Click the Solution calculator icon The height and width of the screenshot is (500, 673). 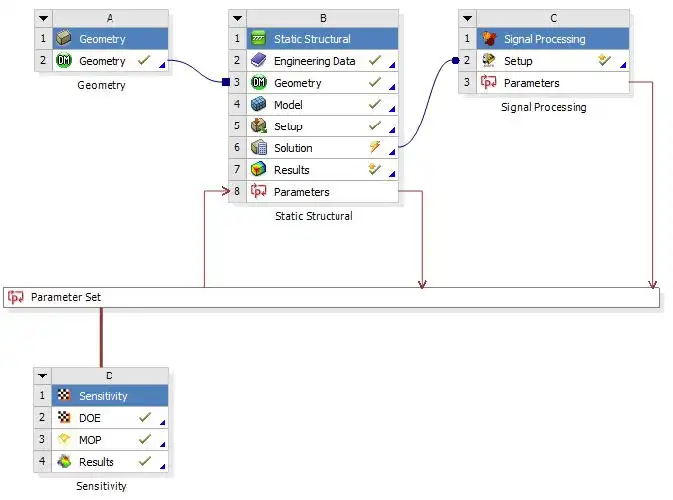[259, 148]
